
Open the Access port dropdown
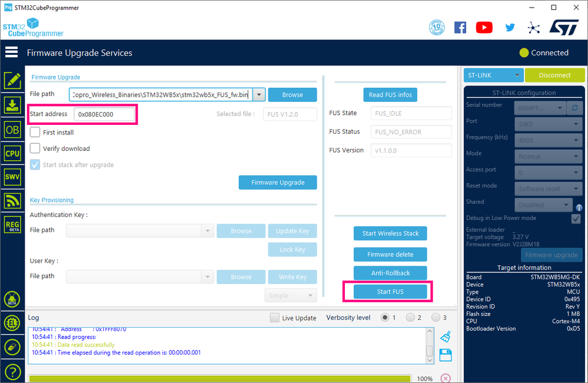tap(548, 172)
